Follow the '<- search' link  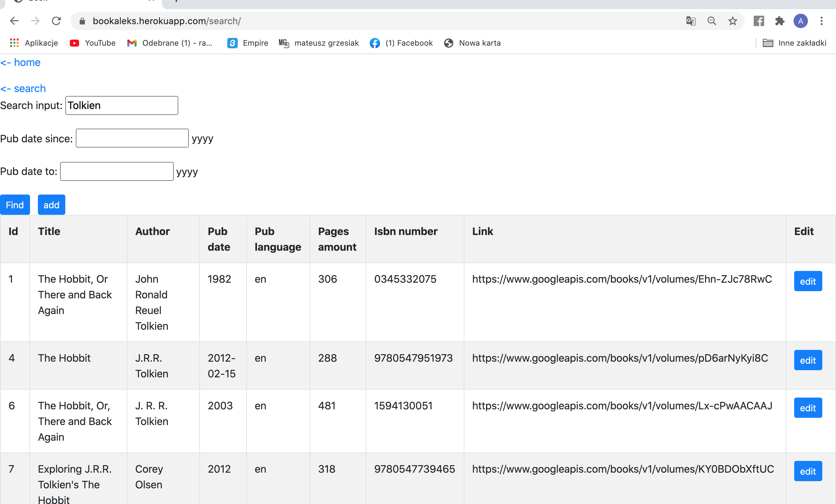[23, 88]
